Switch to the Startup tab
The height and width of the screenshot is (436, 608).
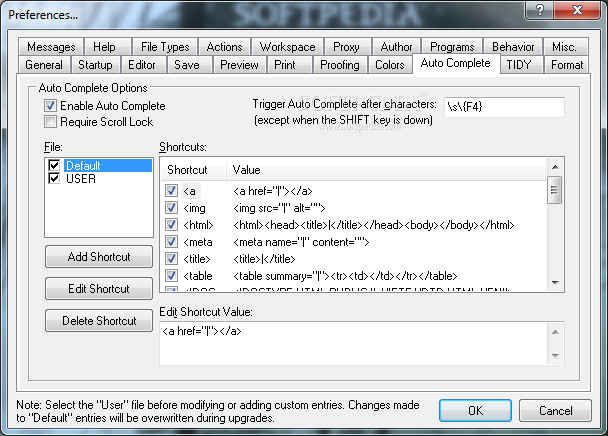pos(95,64)
